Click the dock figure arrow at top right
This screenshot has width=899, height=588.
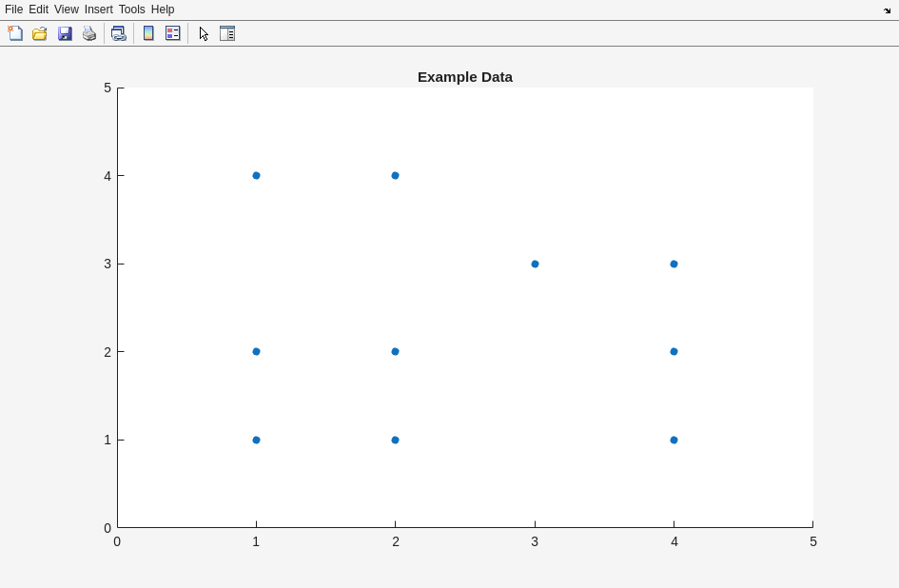(887, 10)
